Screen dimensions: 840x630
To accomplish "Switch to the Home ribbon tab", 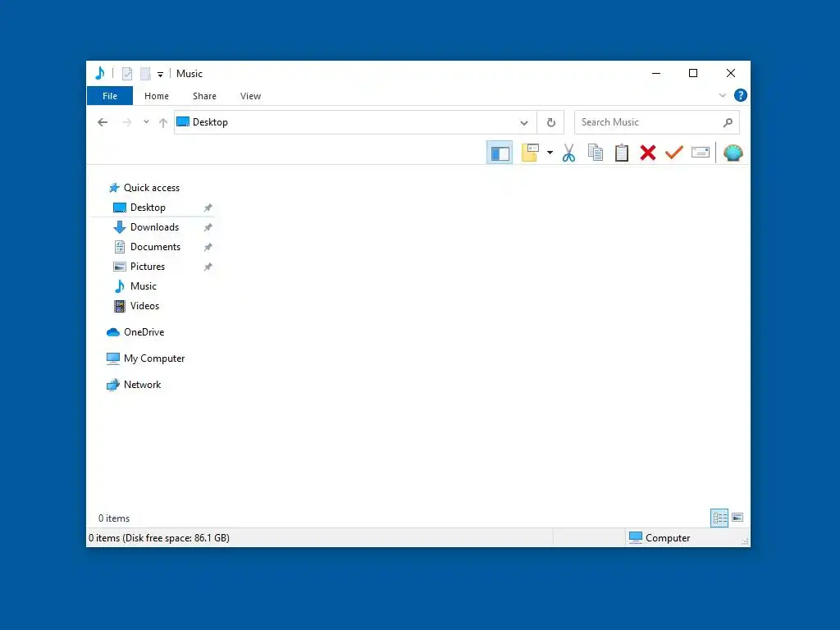I will tap(157, 96).
